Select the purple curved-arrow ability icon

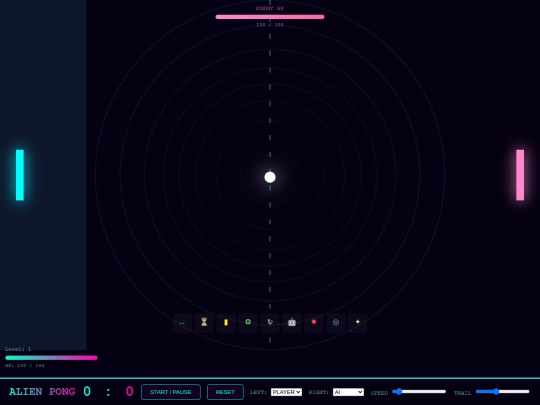[x=270, y=323]
